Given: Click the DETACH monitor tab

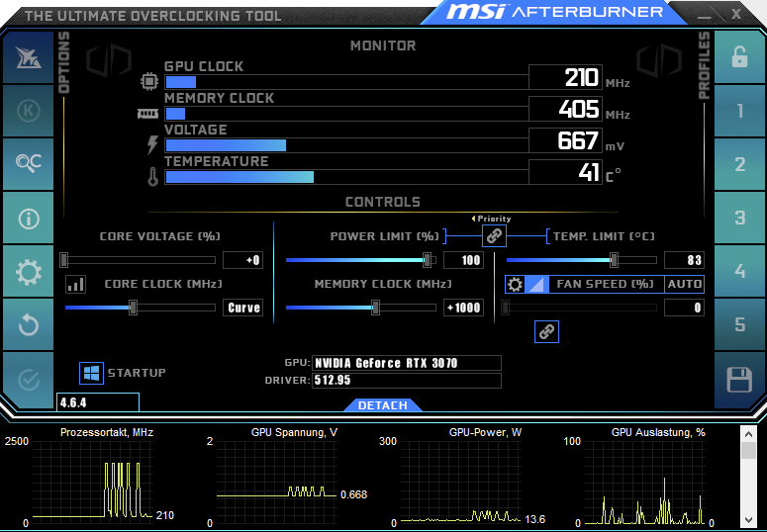Looking at the screenshot, I should [383, 405].
